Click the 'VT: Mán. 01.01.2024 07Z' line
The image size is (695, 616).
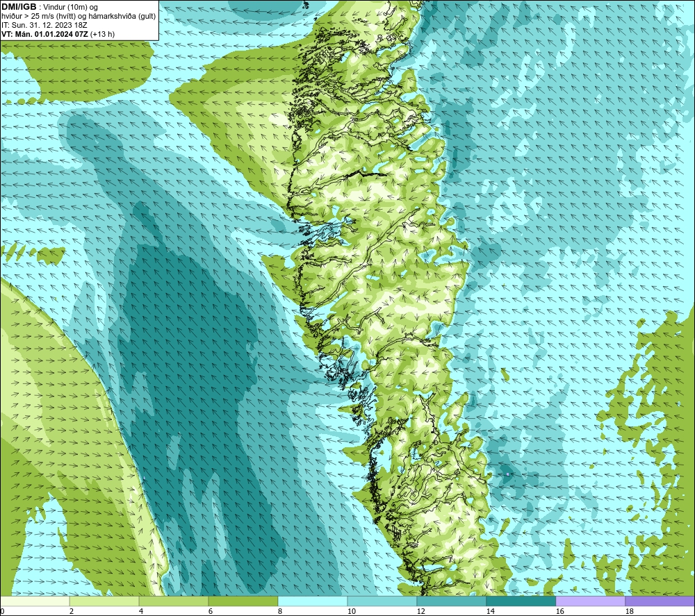(x=44, y=34)
